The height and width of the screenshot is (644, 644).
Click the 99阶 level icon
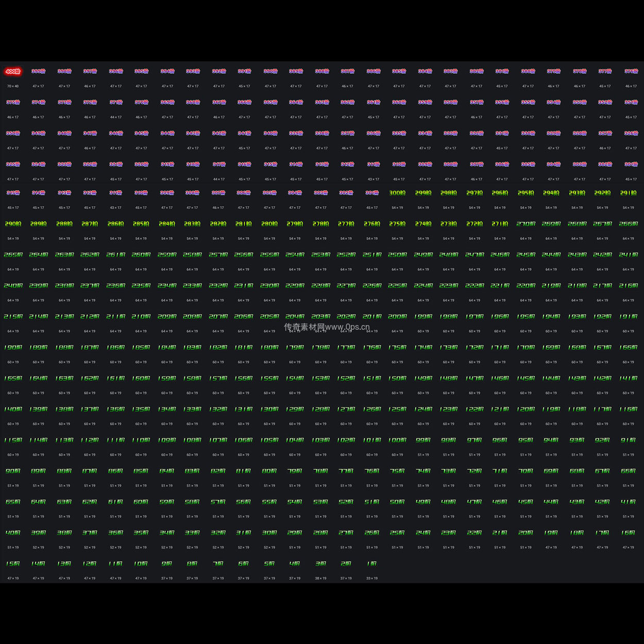click(423, 440)
